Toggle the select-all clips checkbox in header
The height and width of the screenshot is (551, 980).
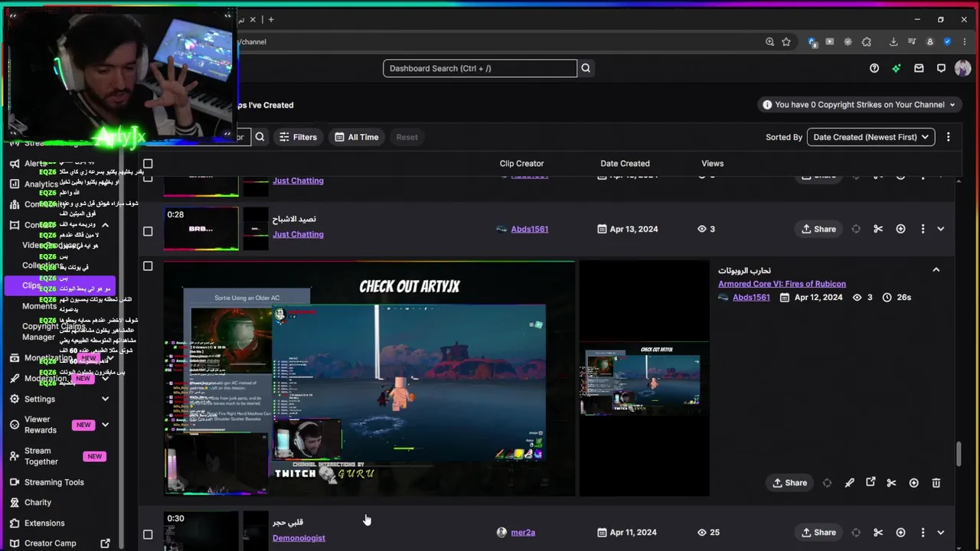148,163
